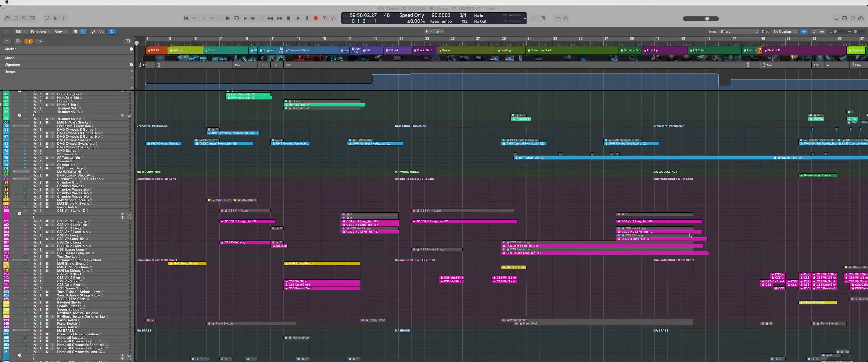The width and height of the screenshot is (868, 362).
Task: Adjust the vertical zoom slider
Action: [x=837, y=32]
